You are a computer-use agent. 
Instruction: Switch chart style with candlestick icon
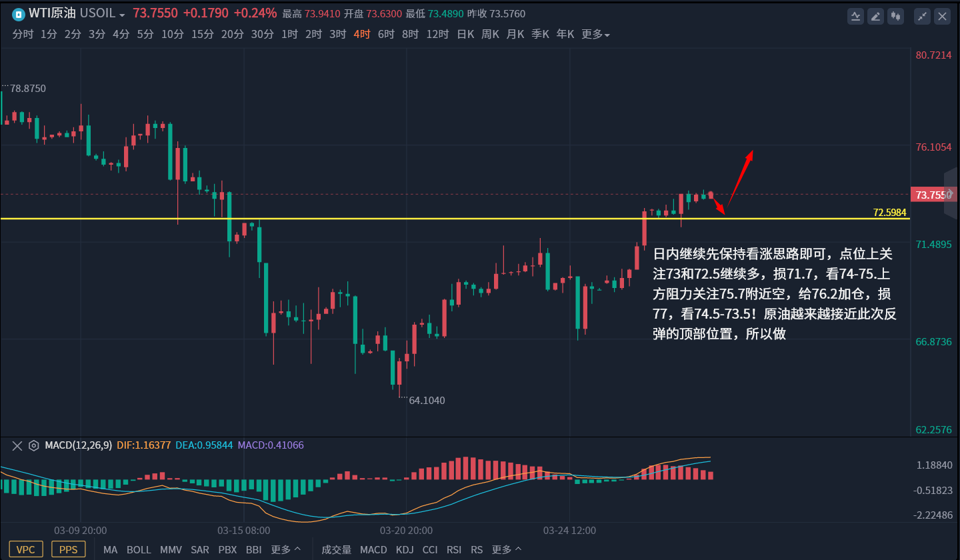(895, 17)
